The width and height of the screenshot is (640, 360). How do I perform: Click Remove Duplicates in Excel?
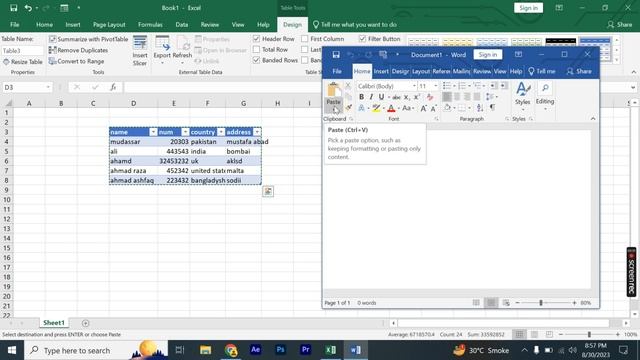(x=78, y=50)
